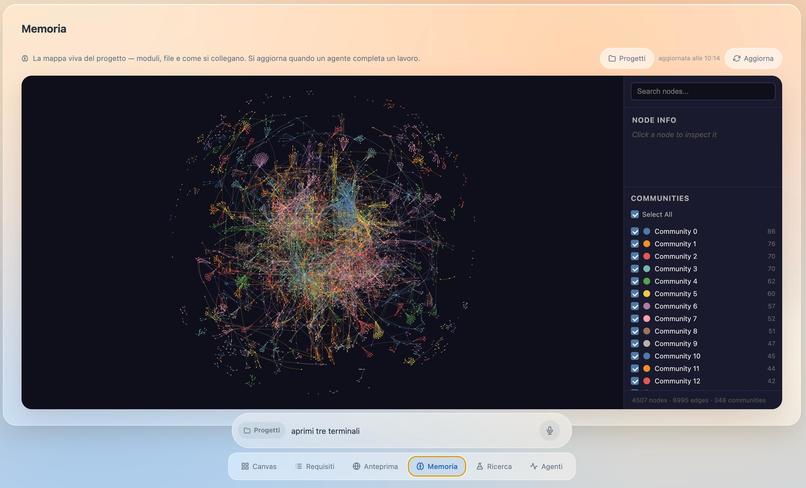The image size is (806, 488).
Task: Click the nodes and edges stats footer
Action: click(x=699, y=400)
